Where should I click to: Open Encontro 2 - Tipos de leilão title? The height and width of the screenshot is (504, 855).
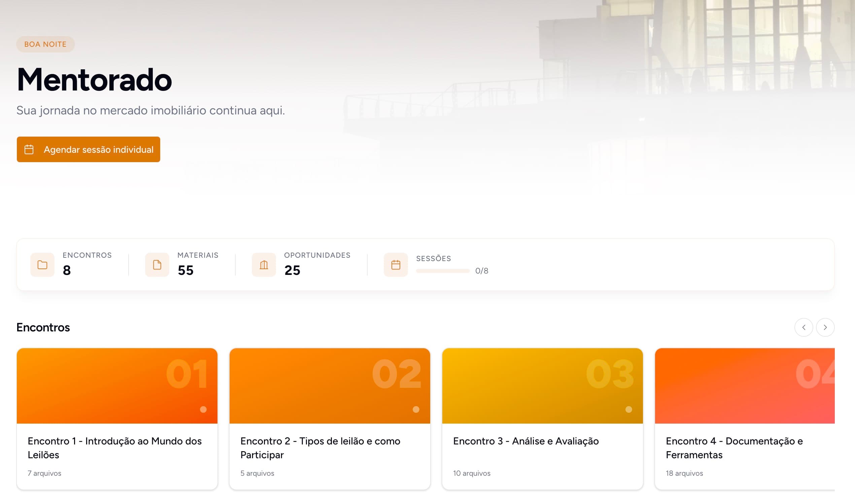point(320,448)
